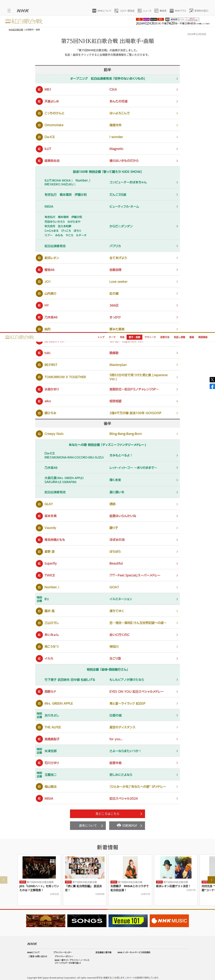Go to the 関連番組 tab
Viewport: 215px width, 980px height.
tap(203, 337)
